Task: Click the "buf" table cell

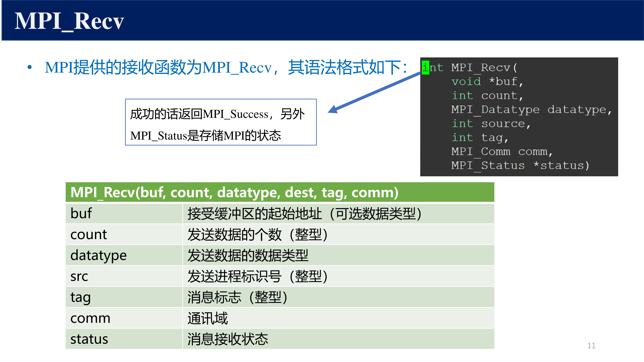Action: tap(124, 213)
